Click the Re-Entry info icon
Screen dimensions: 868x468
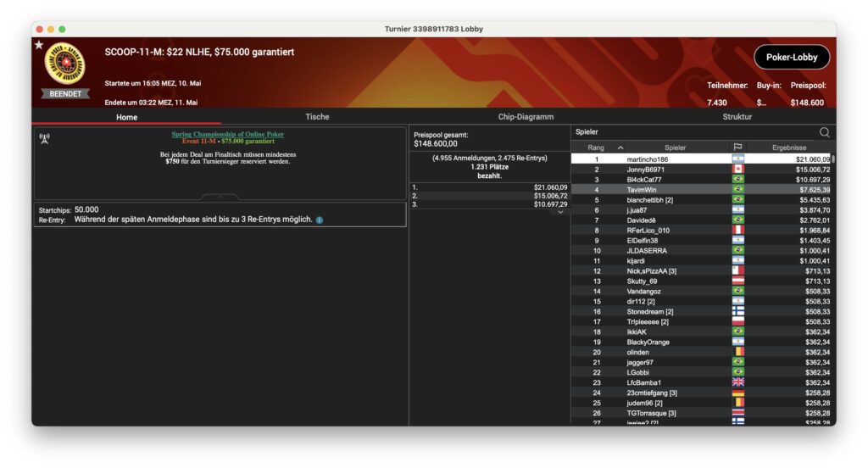click(320, 220)
